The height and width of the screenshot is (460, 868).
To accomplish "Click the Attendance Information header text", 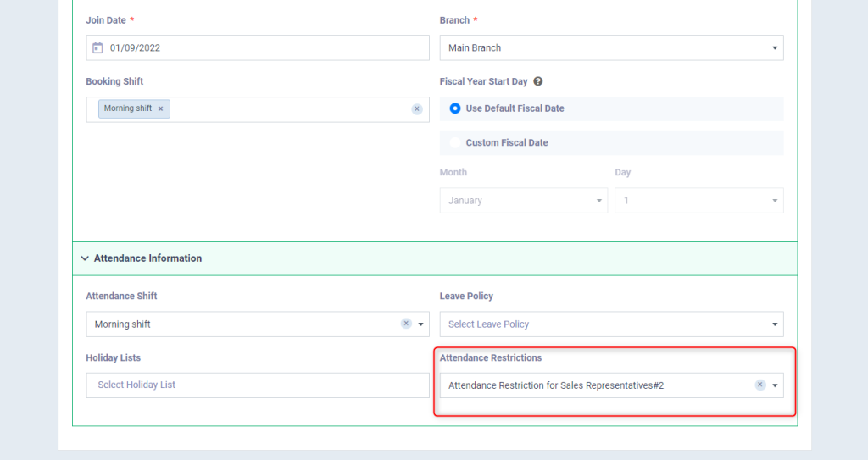I will point(147,258).
